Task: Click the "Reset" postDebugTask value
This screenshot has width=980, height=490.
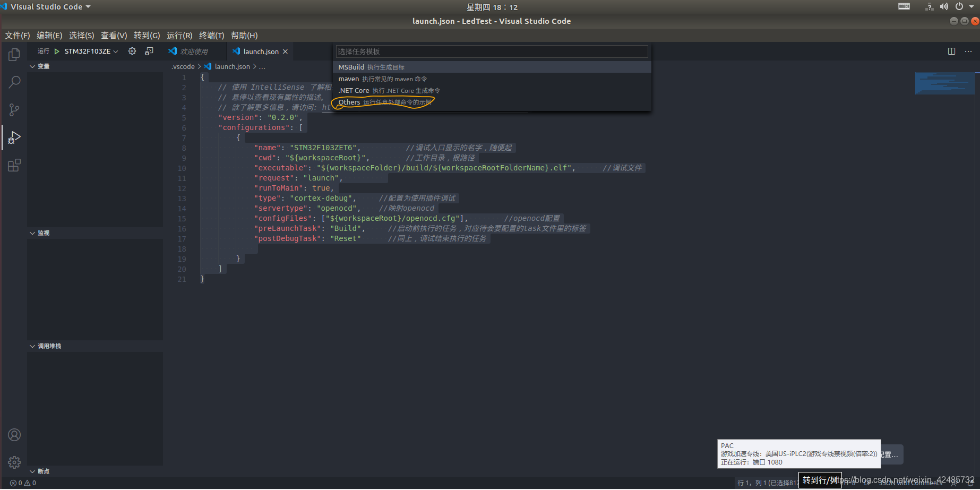Action: [x=345, y=239]
